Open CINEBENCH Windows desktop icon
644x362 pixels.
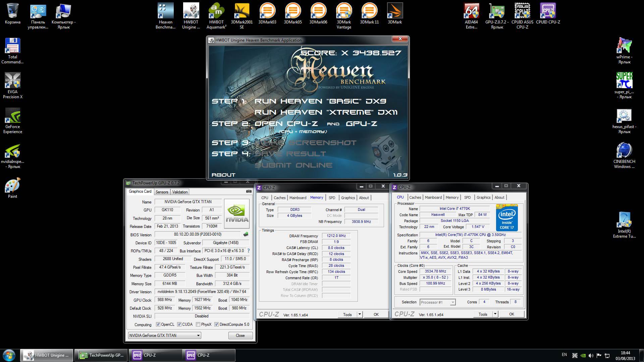pos(624,156)
